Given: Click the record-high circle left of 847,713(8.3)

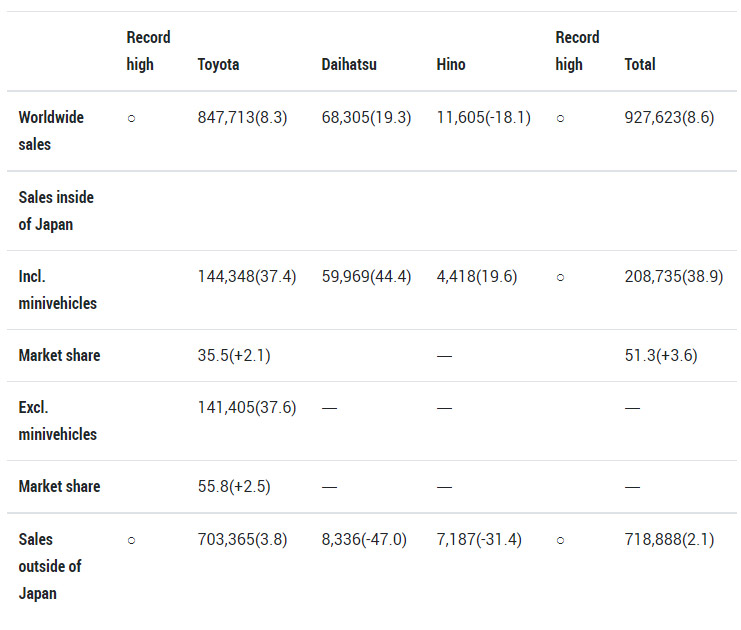Looking at the screenshot, I should [x=131, y=118].
